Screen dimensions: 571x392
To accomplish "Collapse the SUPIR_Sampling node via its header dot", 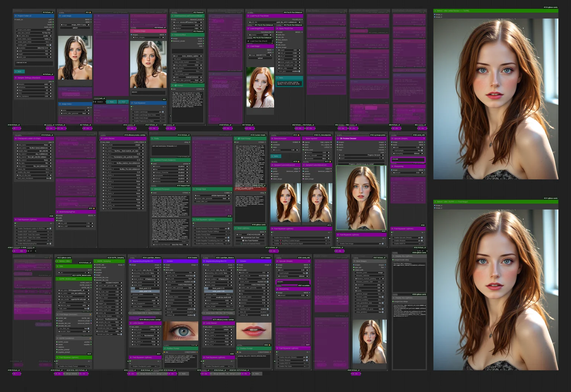I will tap(95, 261).
